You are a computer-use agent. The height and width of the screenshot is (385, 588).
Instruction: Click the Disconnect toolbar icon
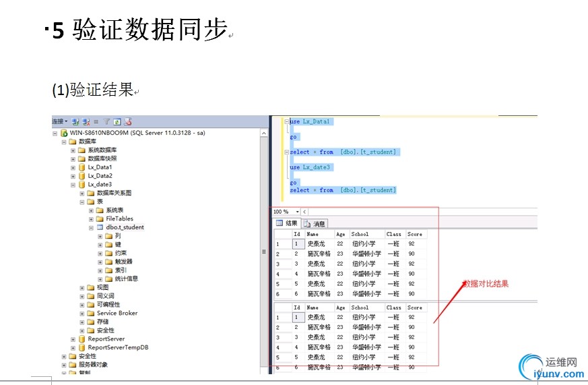point(86,121)
